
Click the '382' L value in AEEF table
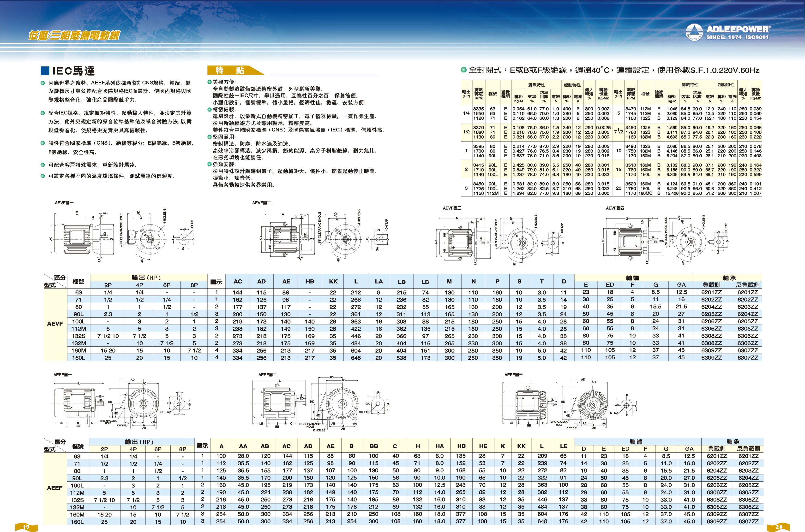tap(542, 492)
